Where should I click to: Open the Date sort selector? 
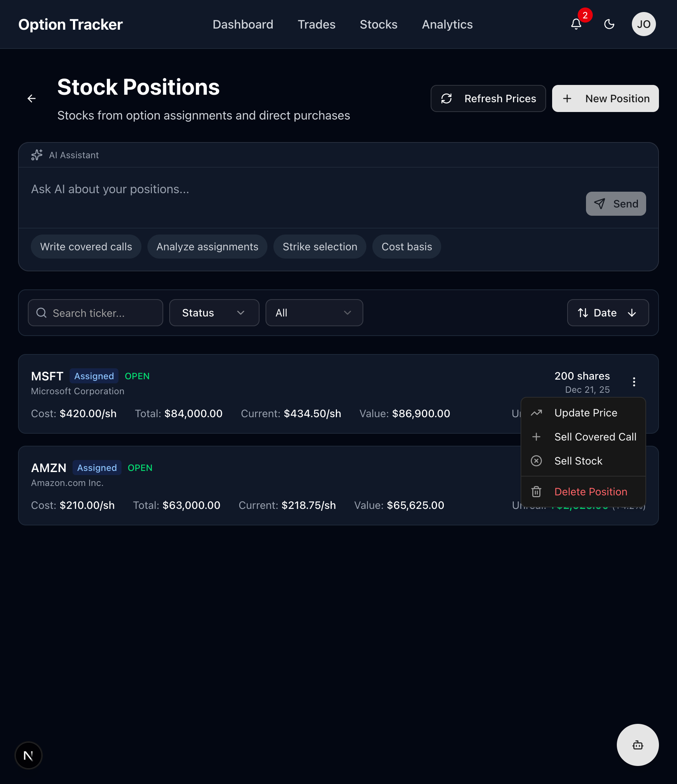point(606,313)
